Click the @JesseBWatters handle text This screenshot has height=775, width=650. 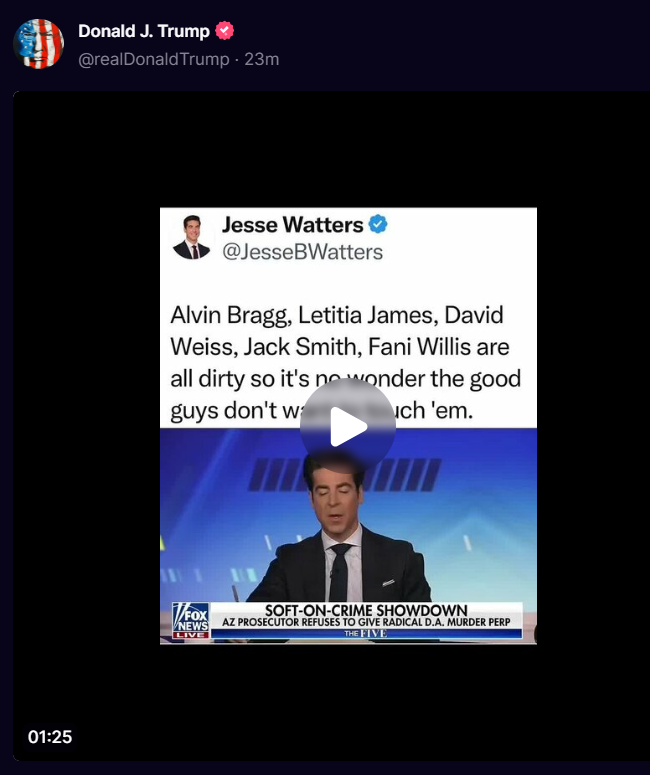pos(303,252)
